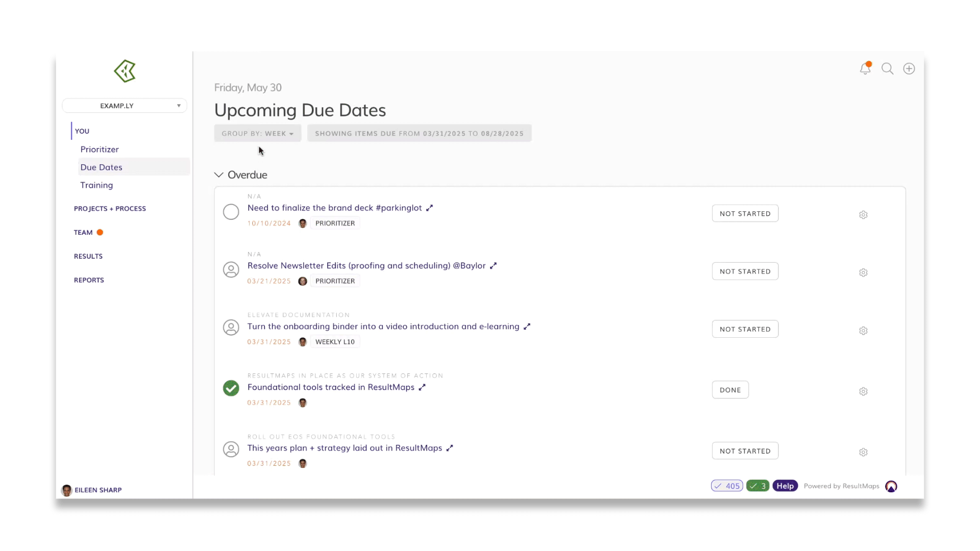Open settings gear for the Newsletter Edits task
The height and width of the screenshot is (551, 980).
[x=863, y=272]
